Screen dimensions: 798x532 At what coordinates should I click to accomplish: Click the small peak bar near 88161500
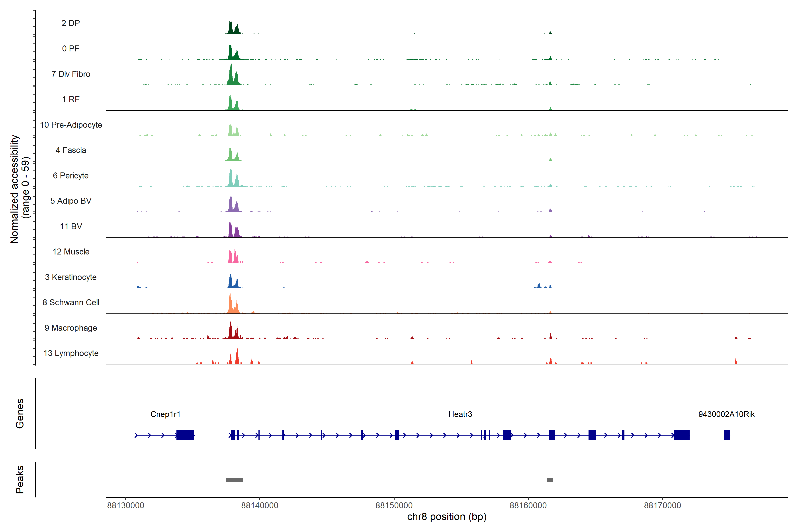[x=550, y=480]
